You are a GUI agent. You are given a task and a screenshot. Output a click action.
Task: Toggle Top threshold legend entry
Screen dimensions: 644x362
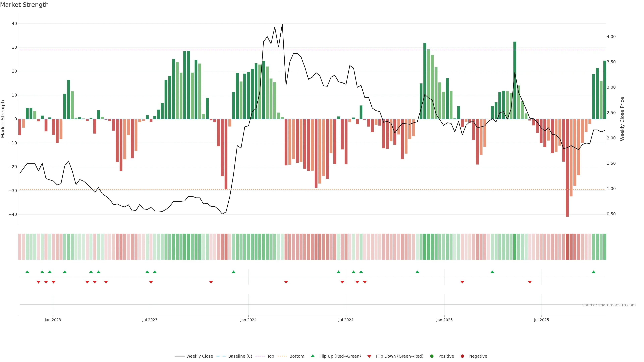(x=270, y=356)
